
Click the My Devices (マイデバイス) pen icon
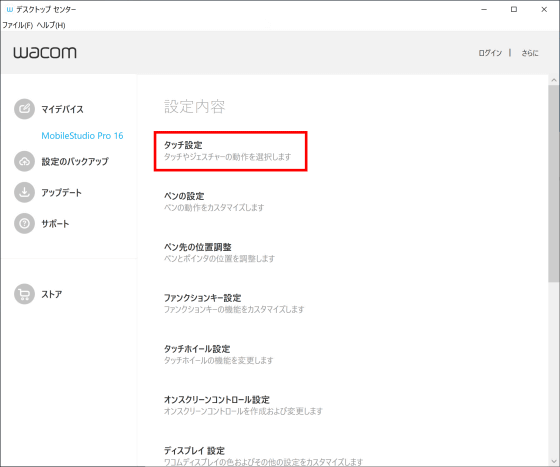click(24, 109)
